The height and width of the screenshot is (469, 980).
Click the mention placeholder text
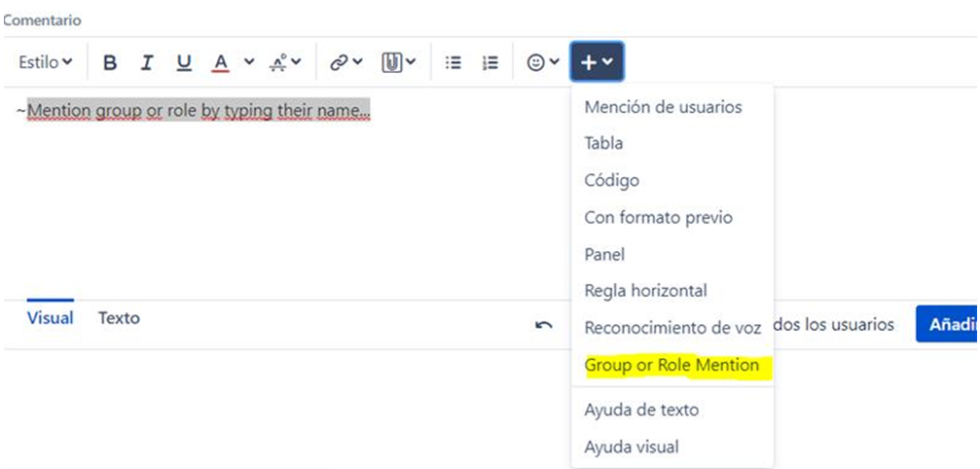click(199, 111)
